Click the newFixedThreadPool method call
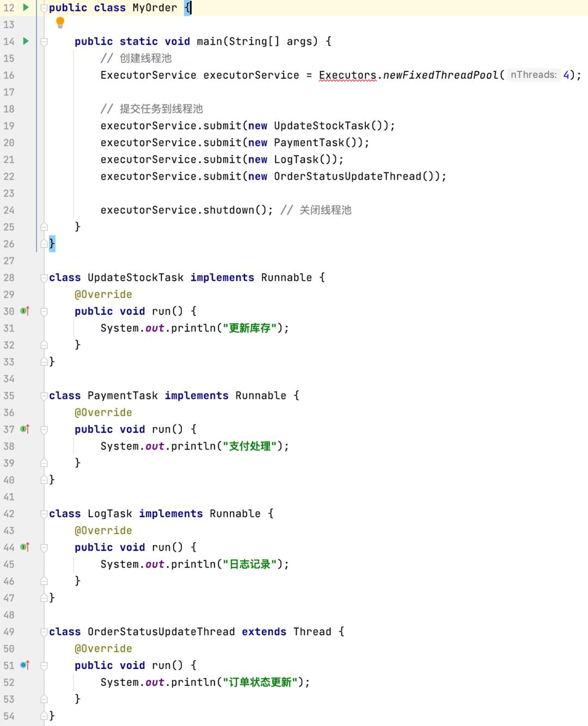 pyautogui.click(x=440, y=75)
